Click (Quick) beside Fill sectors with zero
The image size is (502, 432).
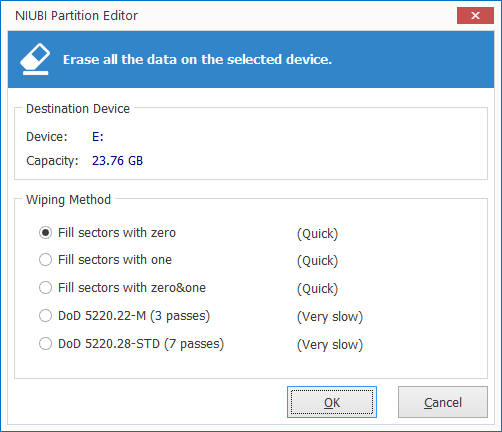(x=317, y=233)
